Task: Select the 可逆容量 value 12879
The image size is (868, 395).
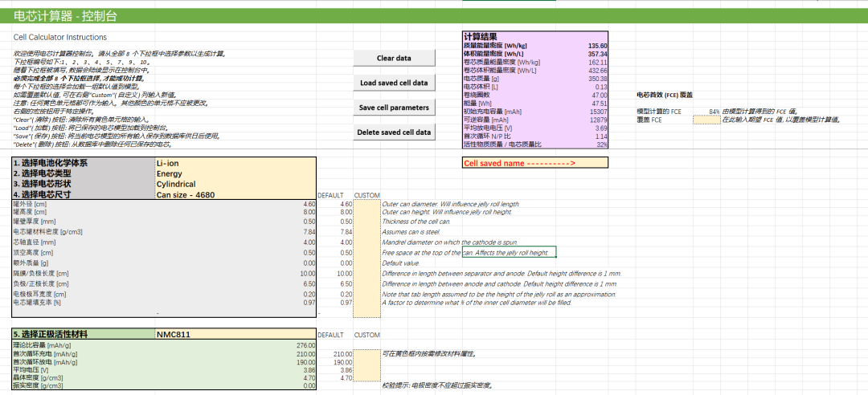Action: [600, 120]
